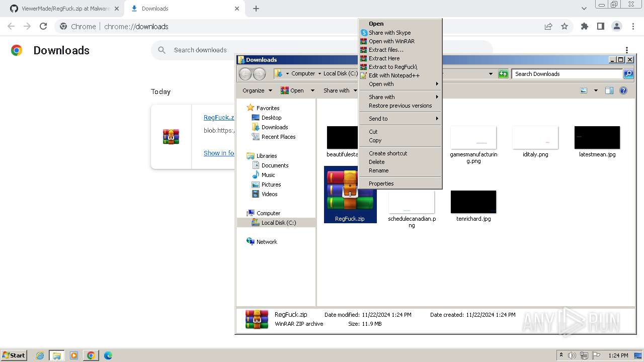Open Organize dropdown in Explorer
Image resolution: width=644 pixels, height=362 pixels.
[x=257, y=90]
